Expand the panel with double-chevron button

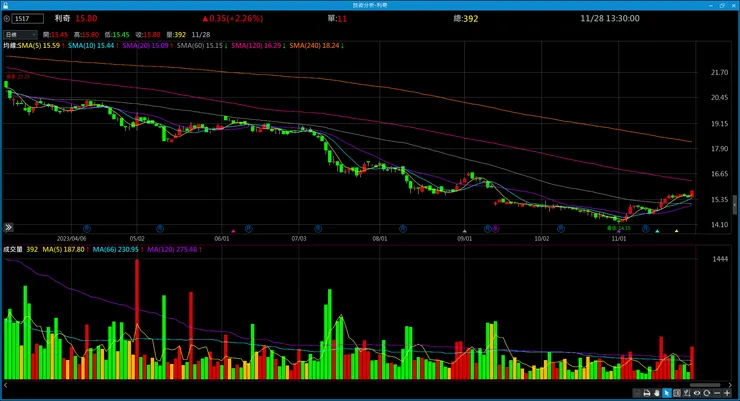click(x=8, y=227)
